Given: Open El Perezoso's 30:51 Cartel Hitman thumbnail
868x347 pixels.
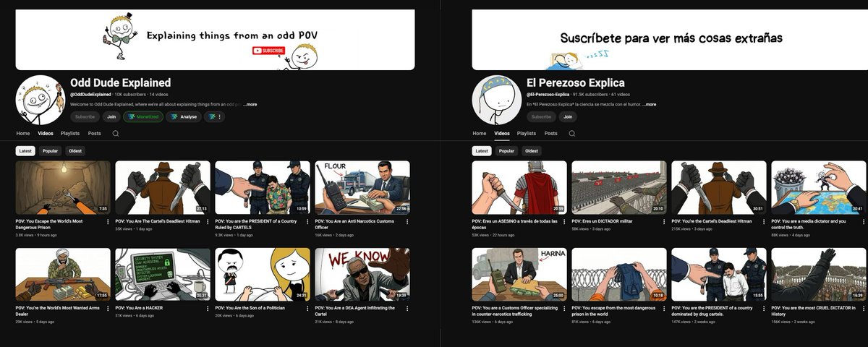Looking at the screenshot, I should [719, 188].
